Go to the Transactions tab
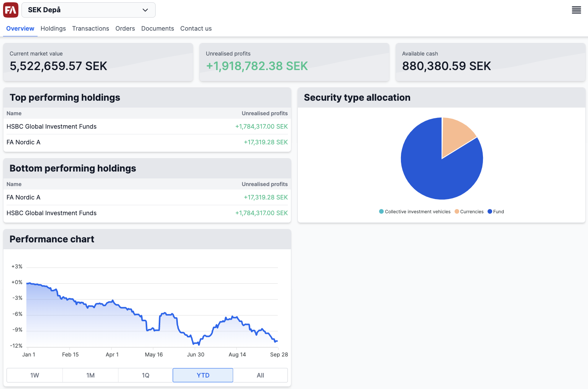 point(90,29)
